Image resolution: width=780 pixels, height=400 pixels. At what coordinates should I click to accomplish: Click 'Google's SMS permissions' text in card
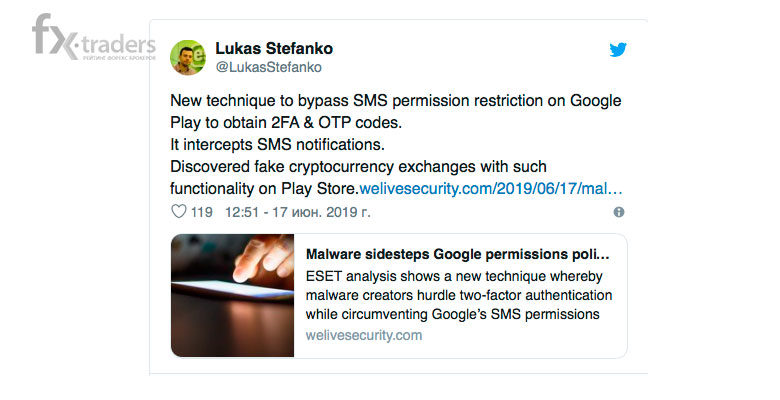tap(515, 314)
